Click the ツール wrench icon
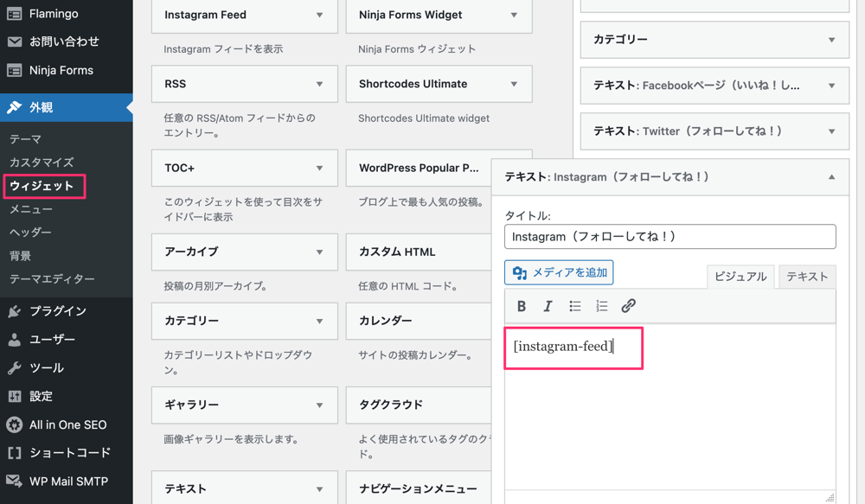 coord(15,367)
